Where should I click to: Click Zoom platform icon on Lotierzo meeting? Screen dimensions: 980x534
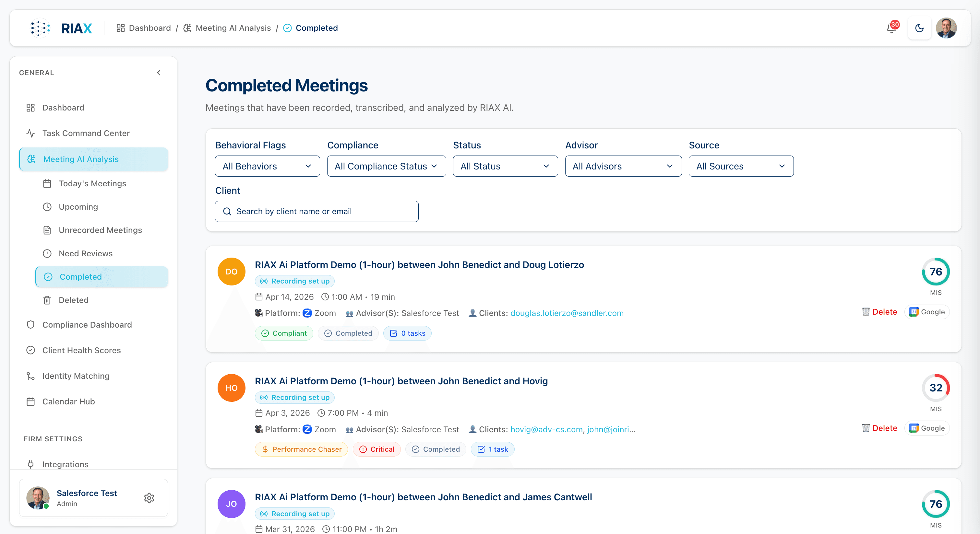[x=307, y=313]
